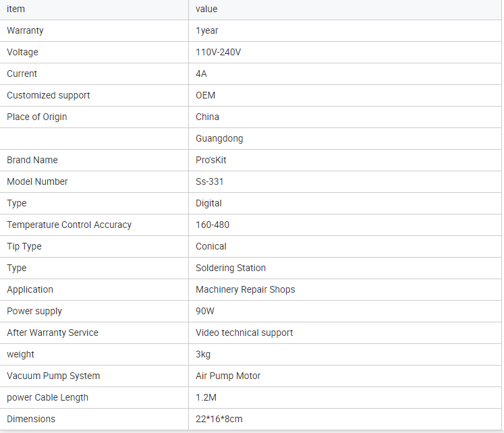
Task: Click the Soldering Station value
Action: tap(231, 268)
